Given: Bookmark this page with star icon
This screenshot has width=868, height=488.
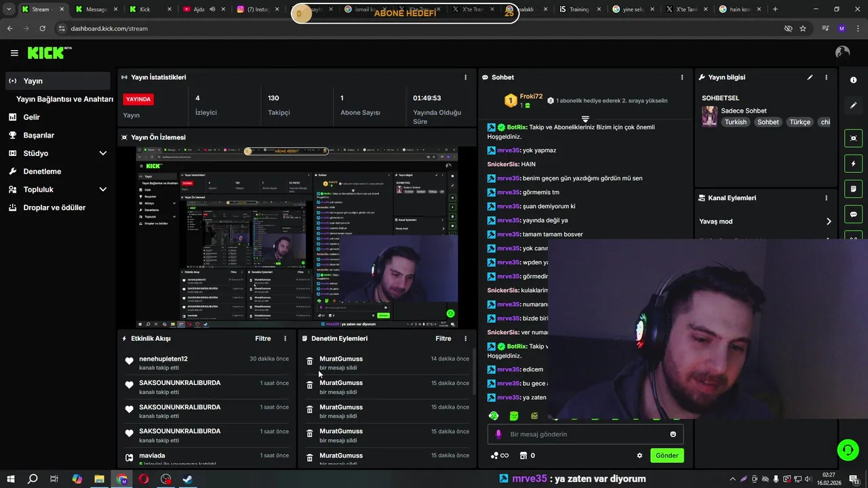Looking at the screenshot, I should pos(803,28).
